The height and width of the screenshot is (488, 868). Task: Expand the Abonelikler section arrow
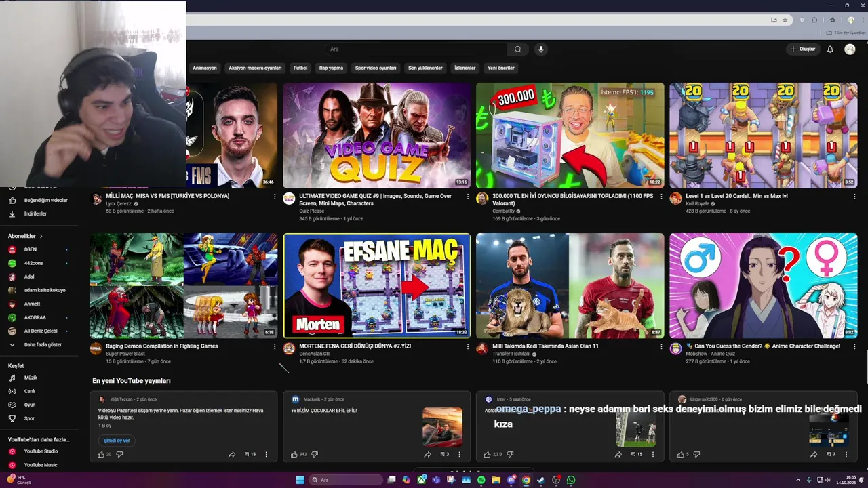click(x=41, y=237)
